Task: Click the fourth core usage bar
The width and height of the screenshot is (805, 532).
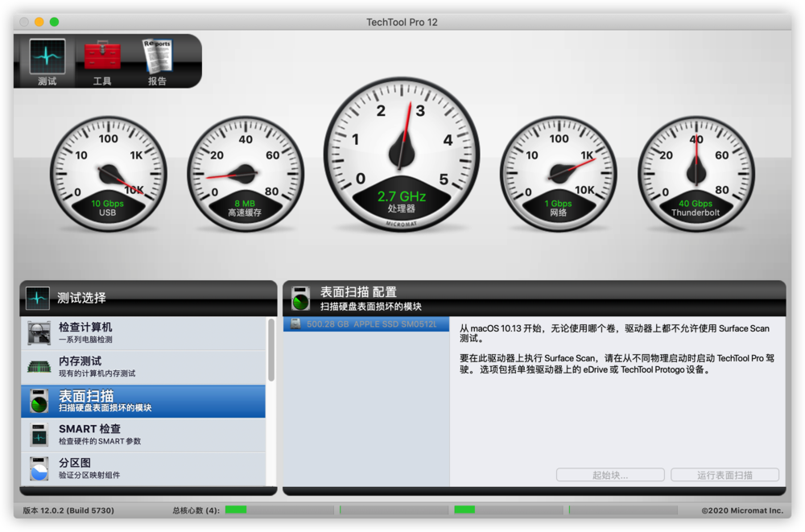Action: (x=623, y=510)
